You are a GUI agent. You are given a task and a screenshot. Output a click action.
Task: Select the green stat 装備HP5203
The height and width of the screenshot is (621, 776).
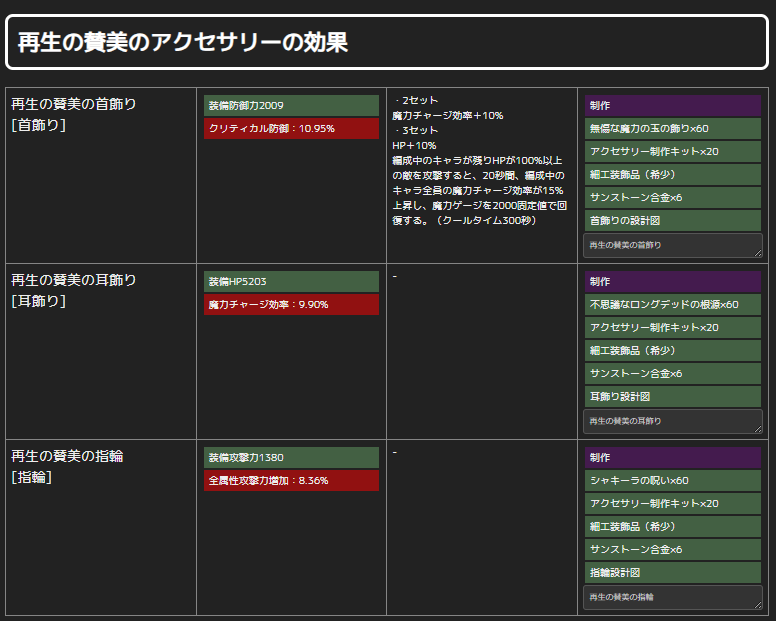[x=291, y=282]
